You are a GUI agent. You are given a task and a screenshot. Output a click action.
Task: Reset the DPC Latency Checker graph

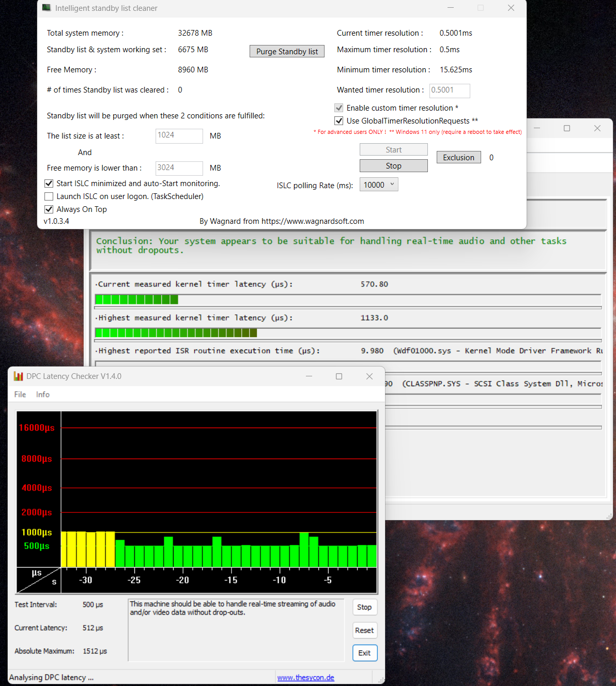(x=364, y=630)
